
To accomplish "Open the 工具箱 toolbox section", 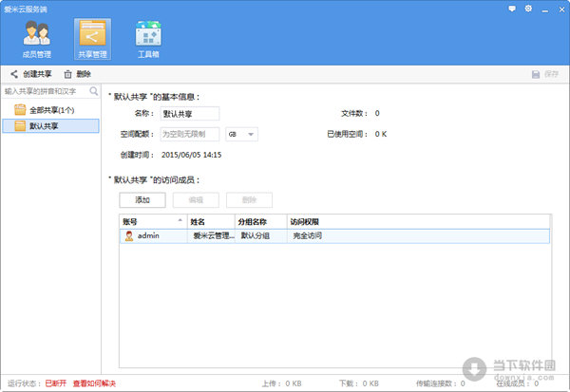I will [148, 39].
